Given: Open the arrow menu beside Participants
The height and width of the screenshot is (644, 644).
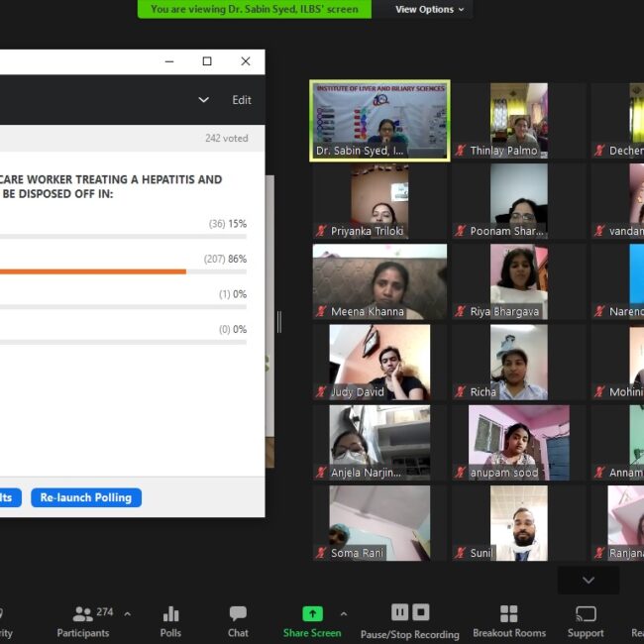Looking at the screenshot, I should [127, 614].
